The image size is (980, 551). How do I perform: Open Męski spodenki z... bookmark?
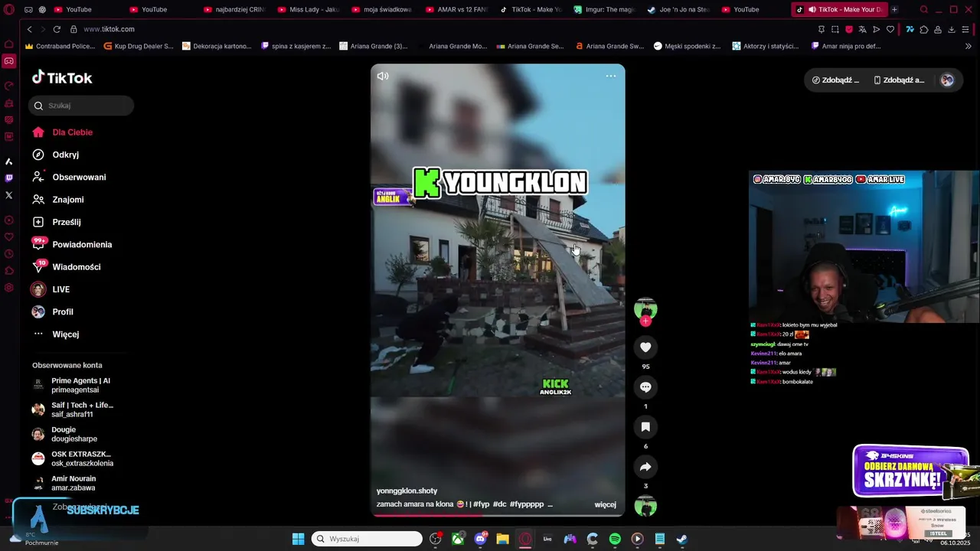click(687, 46)
